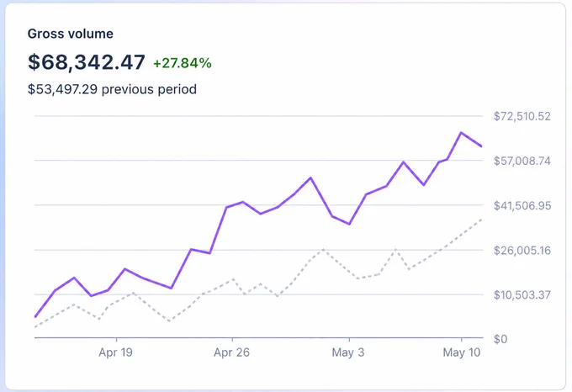Click the Apr 19 date label
The height and width of the screenshot is (392, 572).
115,352
